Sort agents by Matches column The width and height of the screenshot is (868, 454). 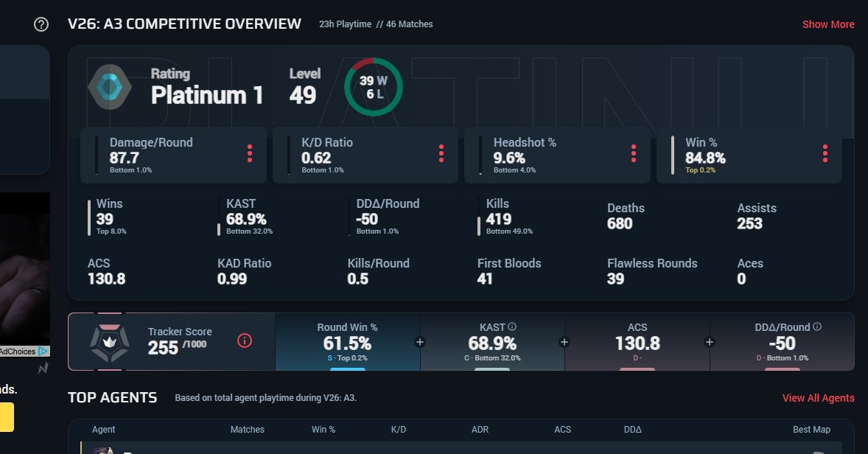248,430
